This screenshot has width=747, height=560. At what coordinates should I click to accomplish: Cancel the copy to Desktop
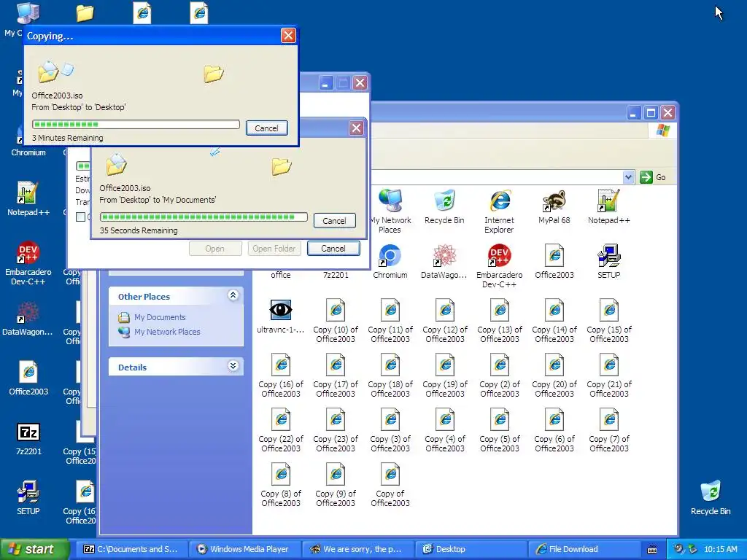[266, 128]
